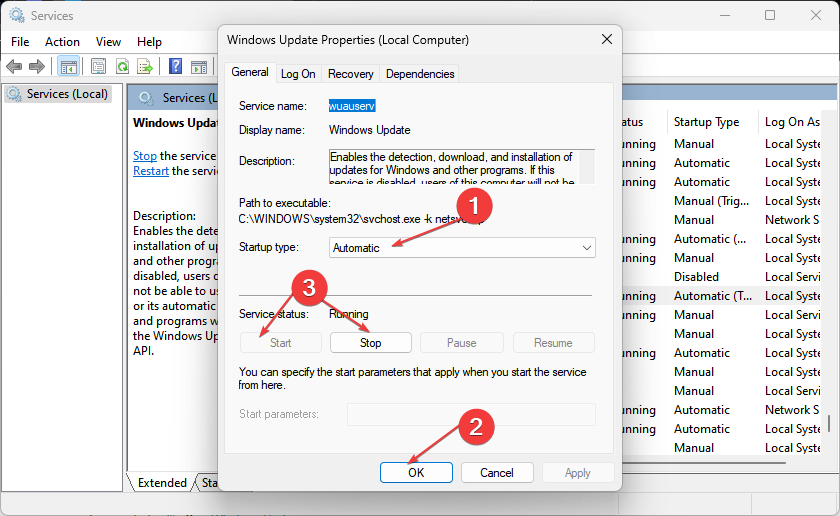Click the Apply button
840x516 pixels.
[578, 473]
